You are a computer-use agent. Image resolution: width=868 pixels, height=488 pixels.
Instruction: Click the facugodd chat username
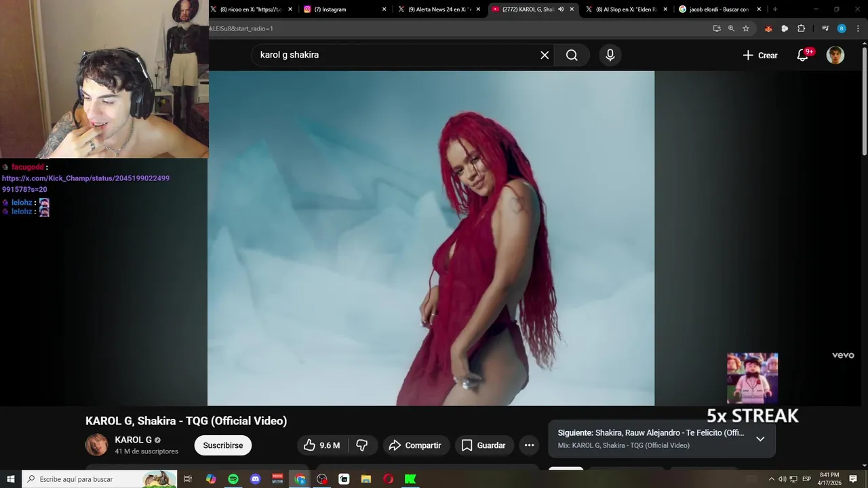[x=28, y=167]
